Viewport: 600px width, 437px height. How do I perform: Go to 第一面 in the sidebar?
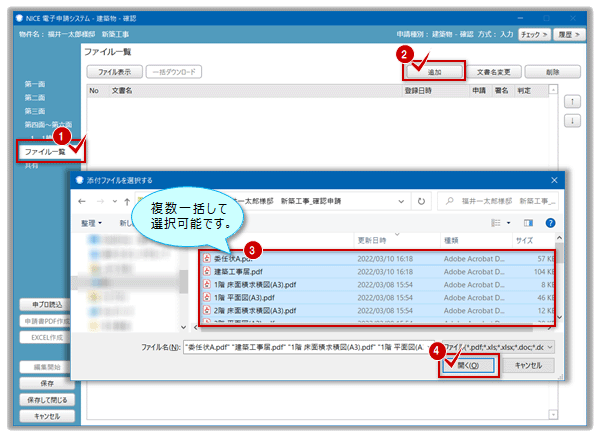36,83
